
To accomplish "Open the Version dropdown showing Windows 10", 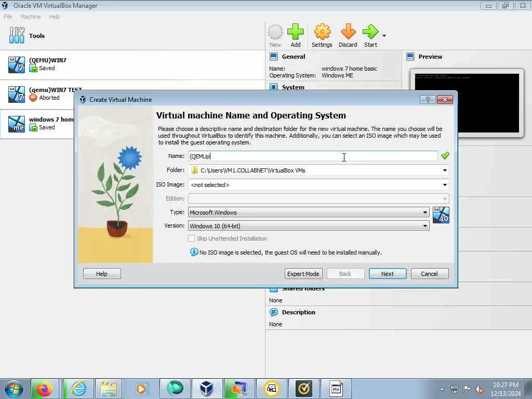I will tap(309, 226).
